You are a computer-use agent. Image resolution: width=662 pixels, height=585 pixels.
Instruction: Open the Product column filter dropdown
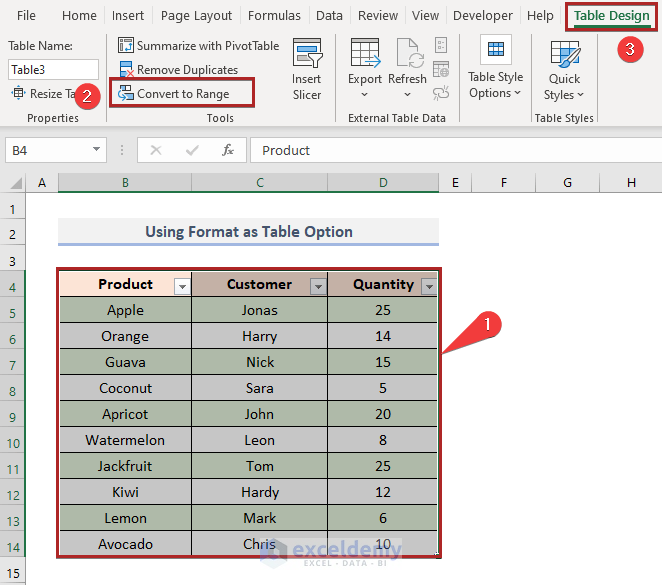click(181, 286)
